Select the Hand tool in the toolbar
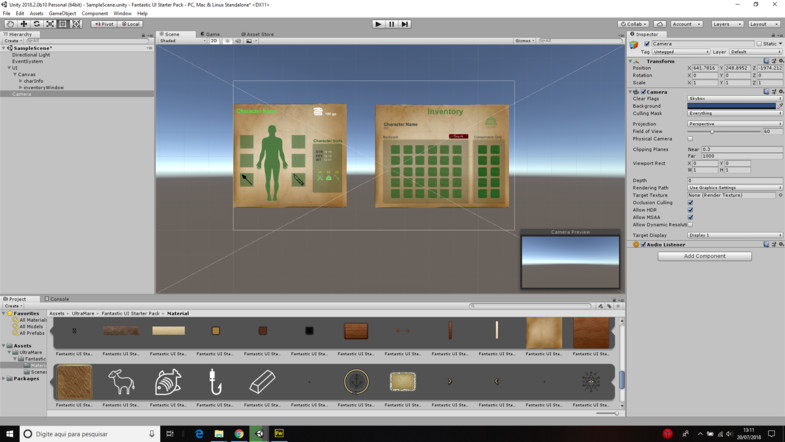 10,24
